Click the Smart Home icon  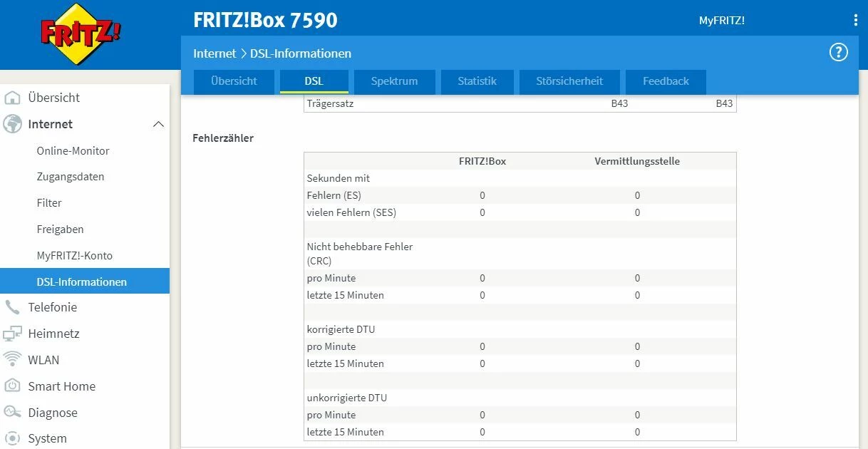coord(12,386)
